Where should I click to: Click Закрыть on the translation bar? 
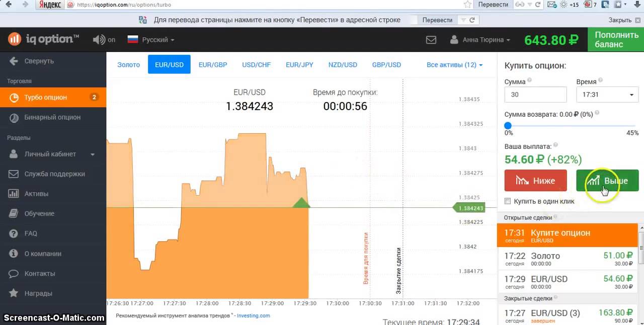(623, 20)
